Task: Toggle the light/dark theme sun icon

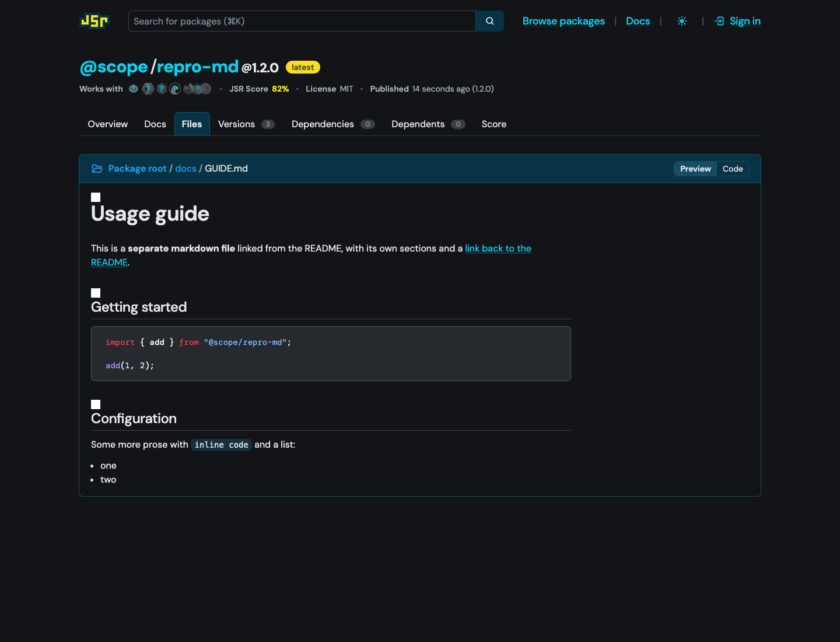Action: [682, 21]
